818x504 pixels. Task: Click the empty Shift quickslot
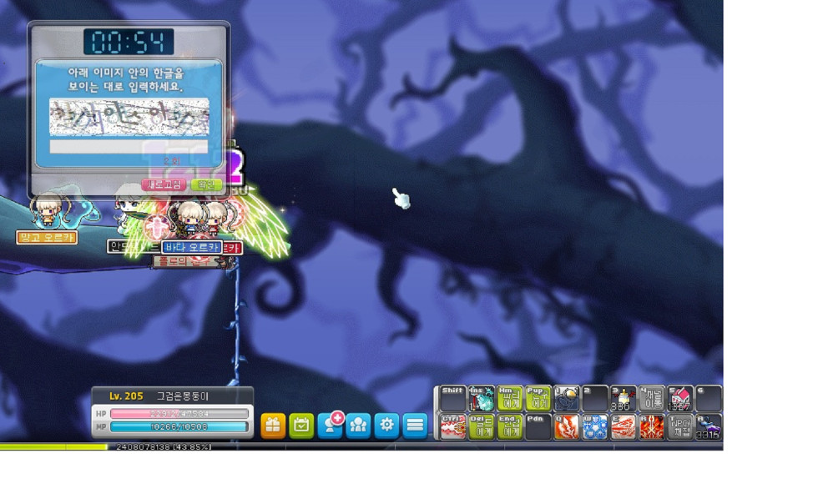[x=452, y=399]
